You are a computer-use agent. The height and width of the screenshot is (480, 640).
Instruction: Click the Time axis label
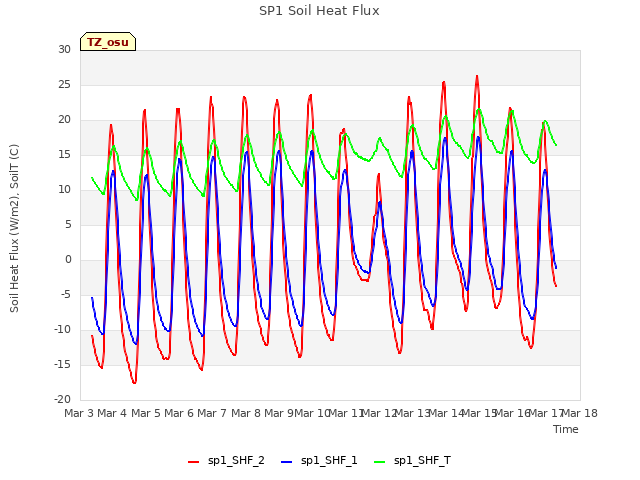pyautogui.click(x=566, y=429)
